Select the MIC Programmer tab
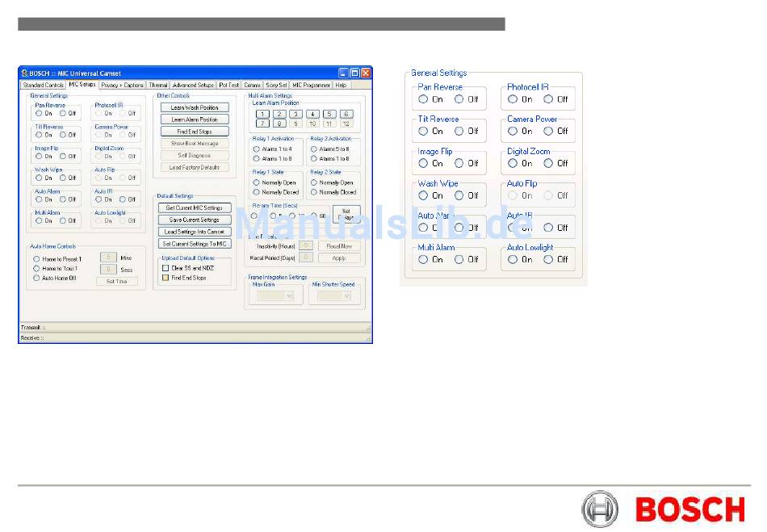The width and height of the screenshot is (767, 532). click(311, 85)
